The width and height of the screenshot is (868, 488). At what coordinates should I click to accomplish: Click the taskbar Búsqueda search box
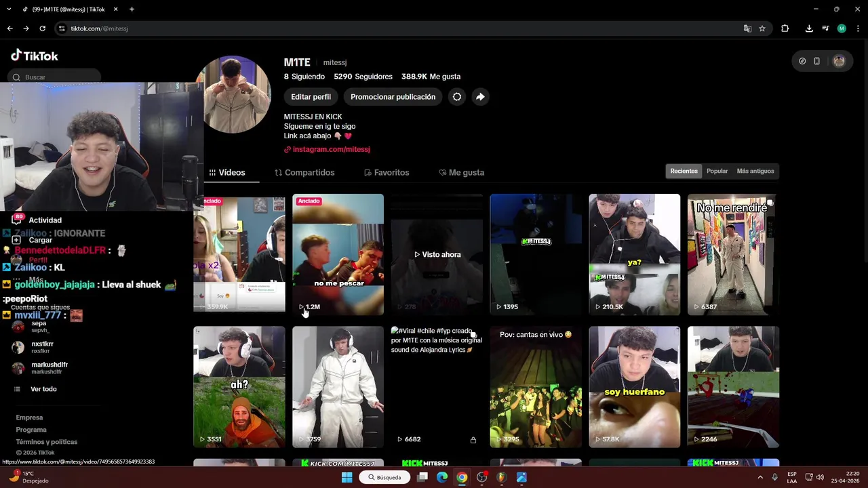[384, 477]
